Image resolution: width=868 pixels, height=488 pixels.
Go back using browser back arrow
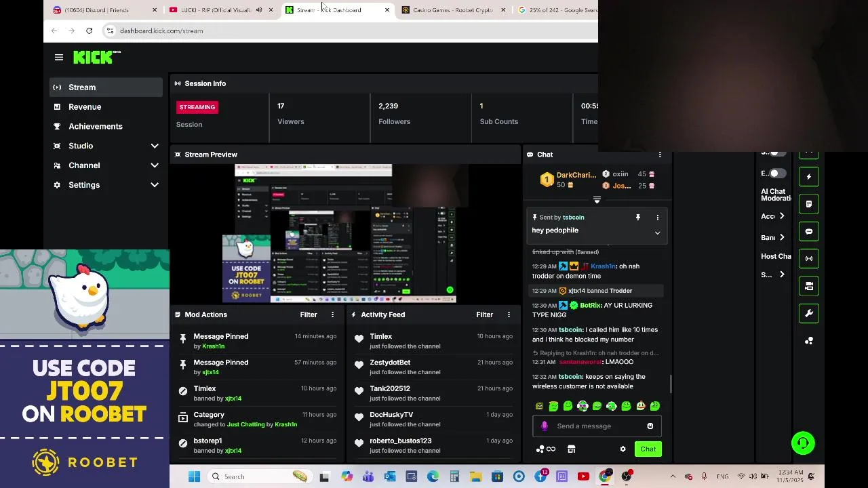click(x=54, y=30)
